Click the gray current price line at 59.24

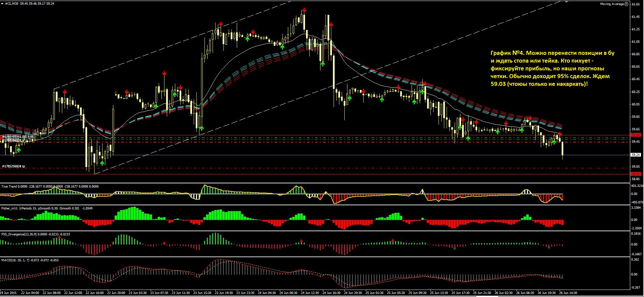tap(314, 155)
